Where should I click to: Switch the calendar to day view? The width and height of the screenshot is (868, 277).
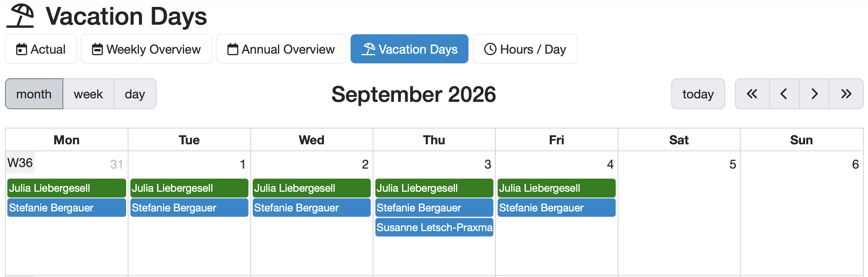(x=135, y=94)
